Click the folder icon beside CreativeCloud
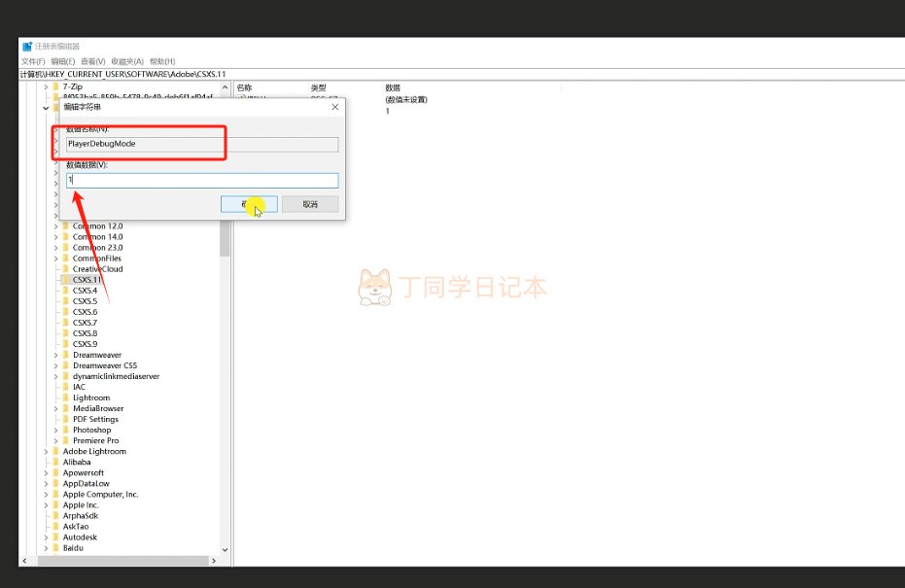The height and width of the screenshot is (588, 905). click(x=66, y=269)
